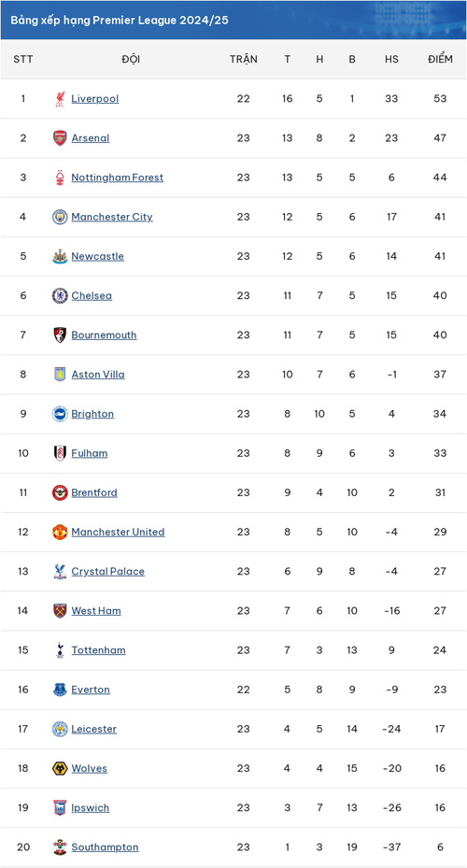Click the Manchester City crest icon
The image size is (467, 868).
point(60,217)
